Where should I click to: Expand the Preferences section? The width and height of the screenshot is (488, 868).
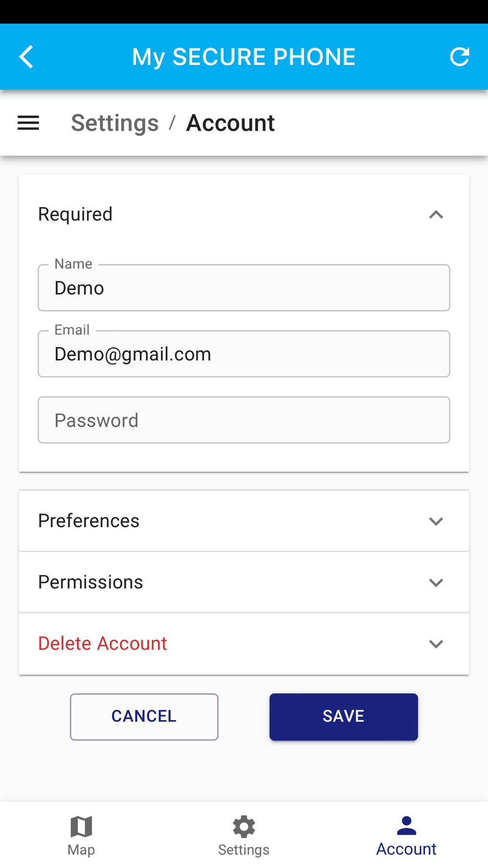point(436,521)
